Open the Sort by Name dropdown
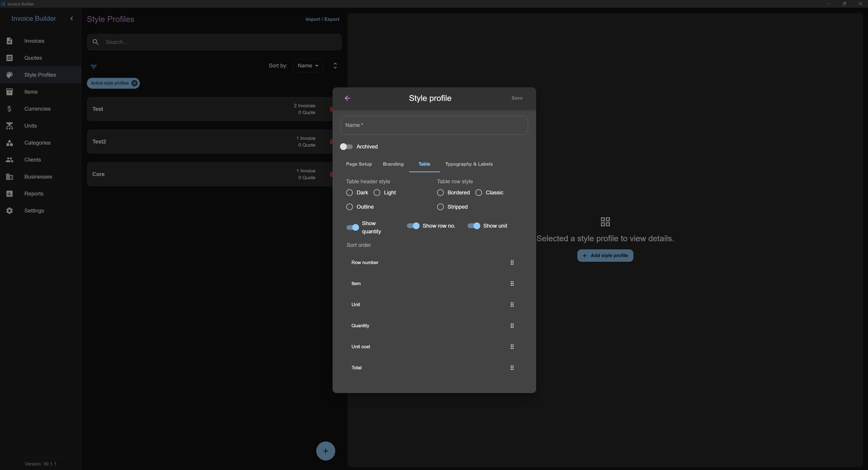This screenshot has height=470, width=868. (308, 66)
